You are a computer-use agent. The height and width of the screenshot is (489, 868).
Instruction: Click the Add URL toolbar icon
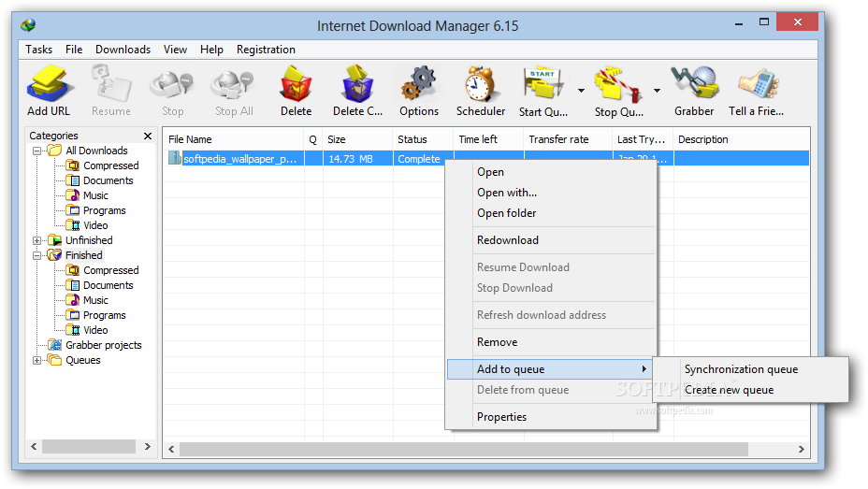point(50,84)
